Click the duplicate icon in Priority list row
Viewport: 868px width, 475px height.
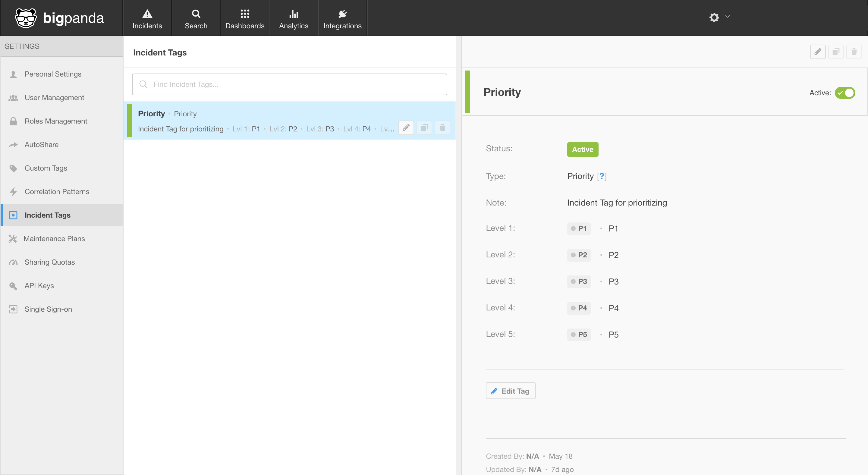pos(424,128)
